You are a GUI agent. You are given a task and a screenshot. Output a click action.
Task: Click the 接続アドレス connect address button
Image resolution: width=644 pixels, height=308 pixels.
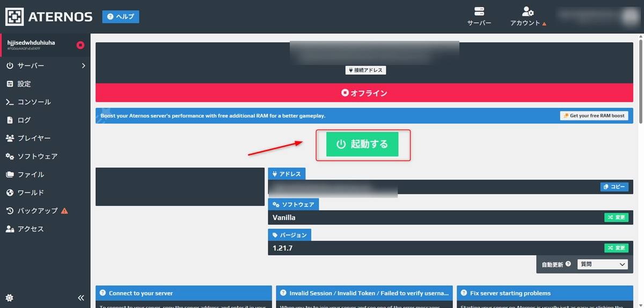[365, 70]
